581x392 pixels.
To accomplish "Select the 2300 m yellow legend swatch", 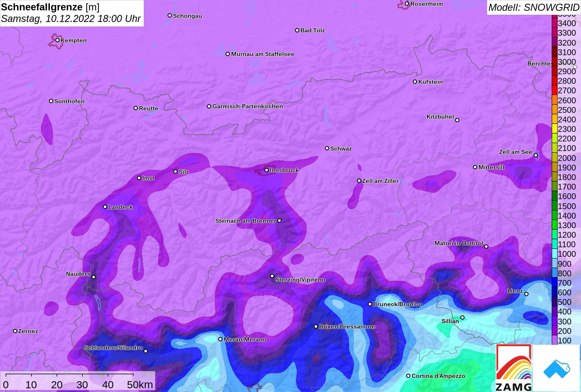I will pos(554,129).
